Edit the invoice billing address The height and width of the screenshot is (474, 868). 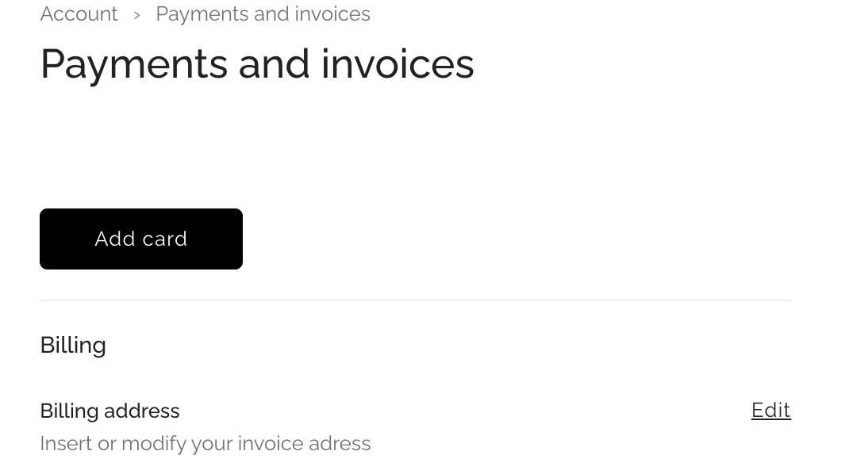point(770,410)
